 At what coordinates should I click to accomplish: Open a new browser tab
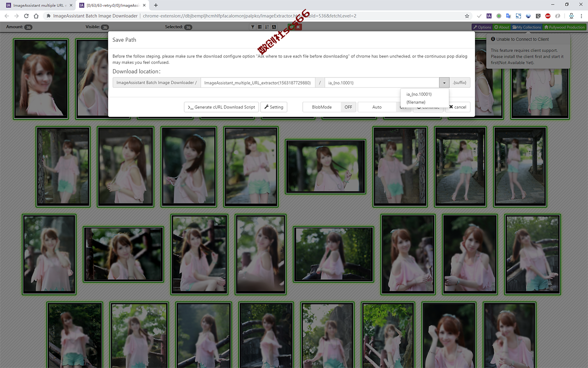[x=156, y=5]
